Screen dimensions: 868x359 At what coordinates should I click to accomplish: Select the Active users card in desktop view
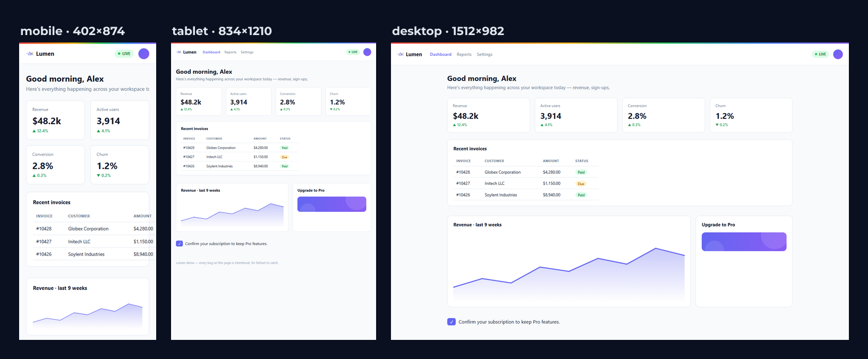tap(576, 115)
